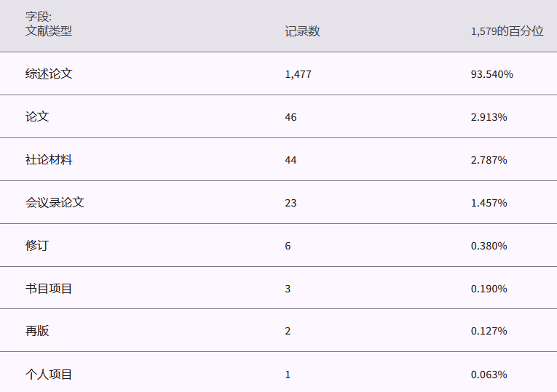Click the record count 46
Image resolution: width=557 pixels, height=392 pixels.
(x=291, y=117)
